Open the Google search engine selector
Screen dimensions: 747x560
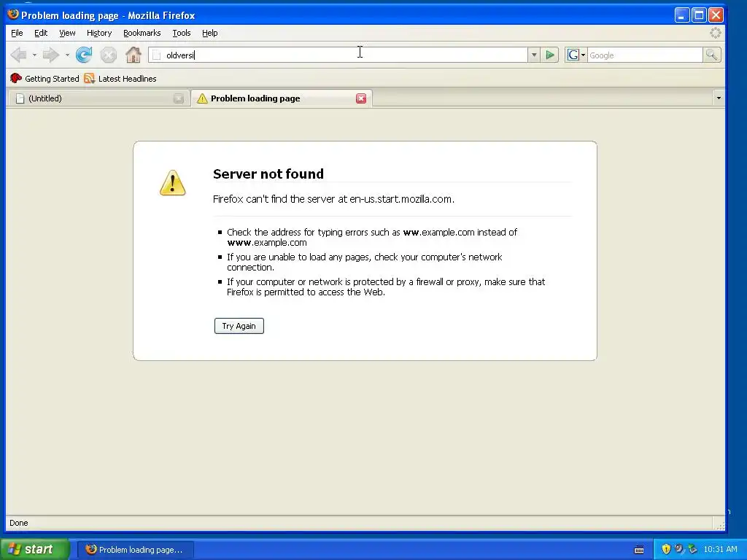point(576,55)
